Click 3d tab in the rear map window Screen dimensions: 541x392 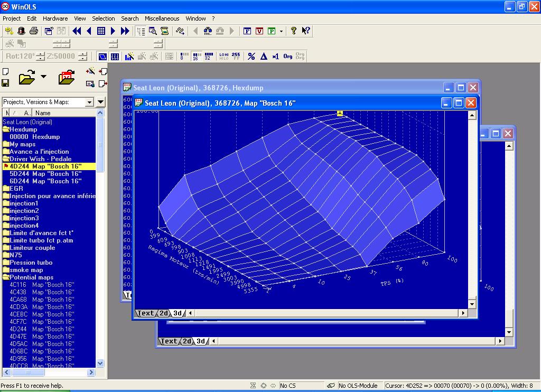click(200, 341)
